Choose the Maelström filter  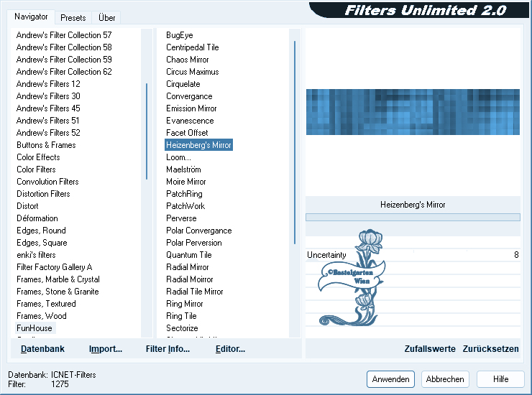point(183,169)
